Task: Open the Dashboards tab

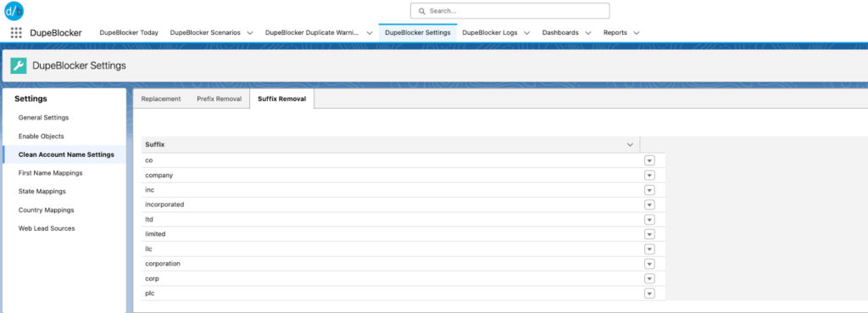Action: point(560,33)
